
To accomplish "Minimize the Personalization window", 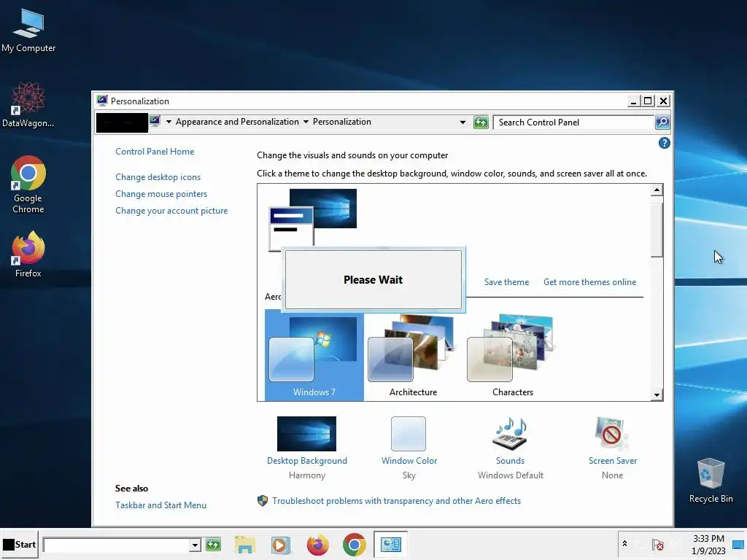I will pyautogui.click(x=633, y=101).
